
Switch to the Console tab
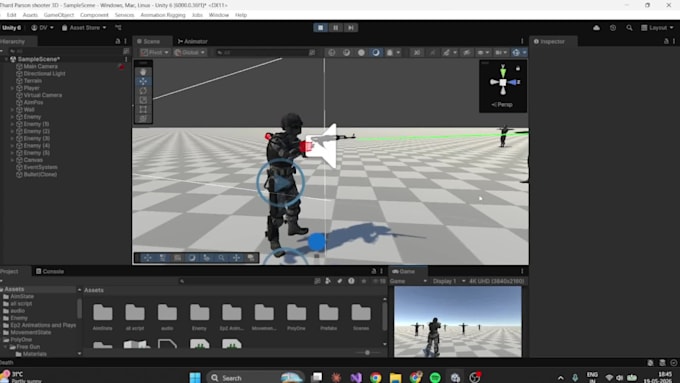pyautogui.click(x=50, y=272)
